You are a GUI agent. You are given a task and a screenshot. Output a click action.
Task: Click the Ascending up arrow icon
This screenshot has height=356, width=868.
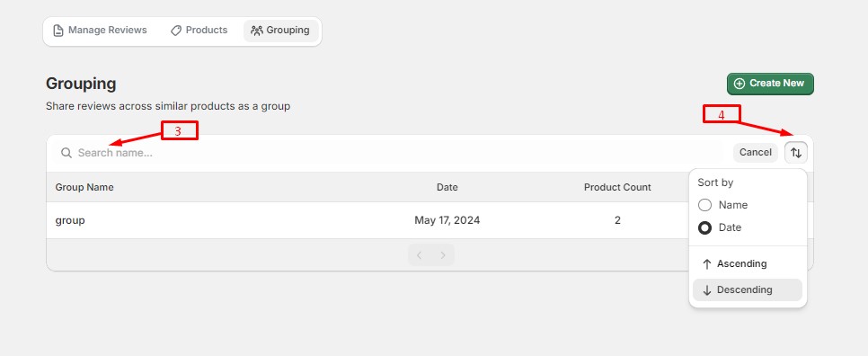(x=706, y=264)
